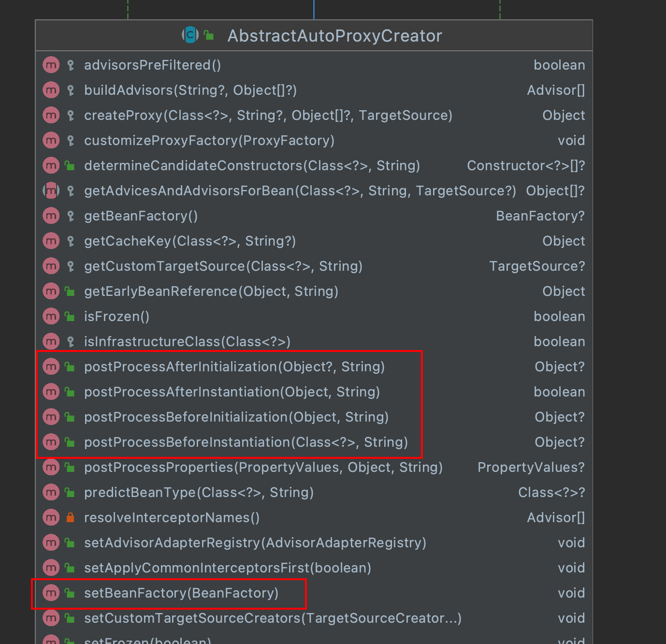Click the method icon for getBeanFactory()
Screen dimensions: 666x644
pos(51,216)
